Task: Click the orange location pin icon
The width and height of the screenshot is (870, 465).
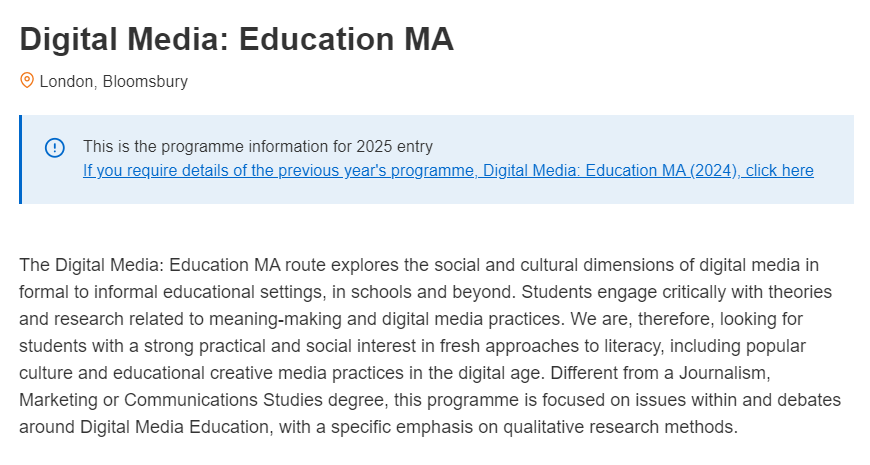Action: [27, 80]
